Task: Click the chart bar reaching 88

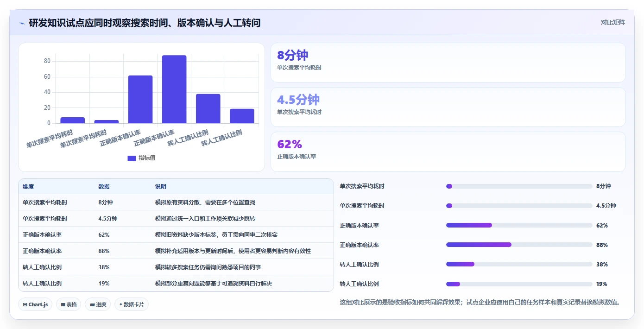Action: coord(174,89)
